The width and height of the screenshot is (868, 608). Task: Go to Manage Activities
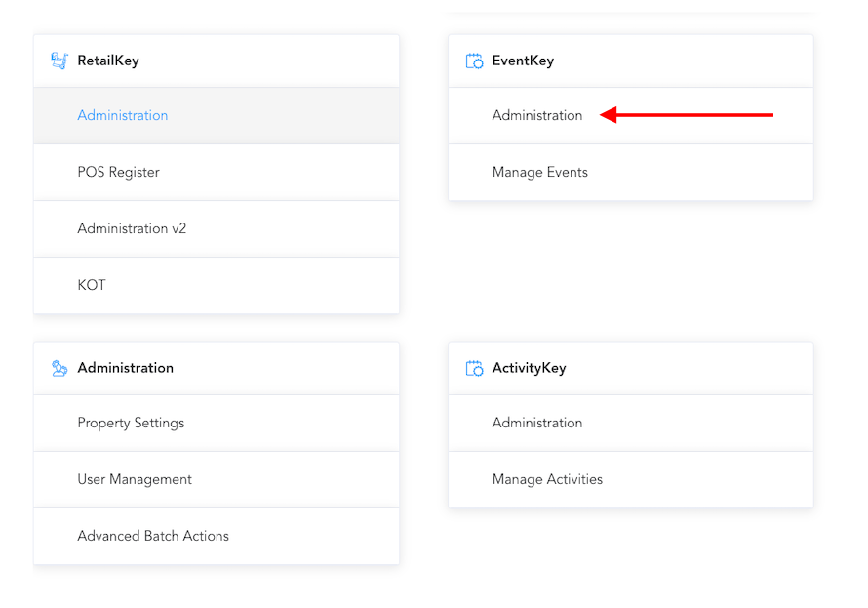[x=547, y=479]
